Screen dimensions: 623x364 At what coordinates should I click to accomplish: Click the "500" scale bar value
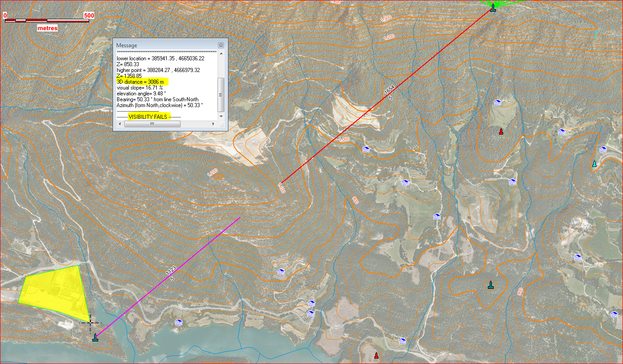click(89, 15)
